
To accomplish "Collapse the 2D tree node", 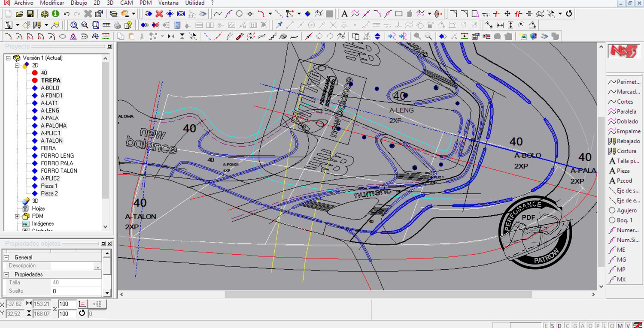I will click(x=17, y=65).
